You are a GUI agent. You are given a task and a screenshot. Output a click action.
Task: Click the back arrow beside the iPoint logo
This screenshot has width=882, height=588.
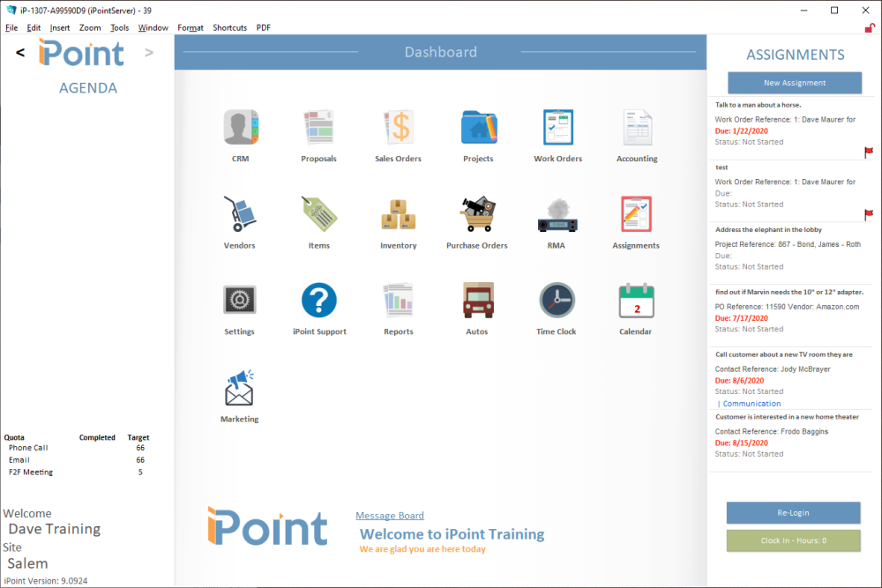19,52
